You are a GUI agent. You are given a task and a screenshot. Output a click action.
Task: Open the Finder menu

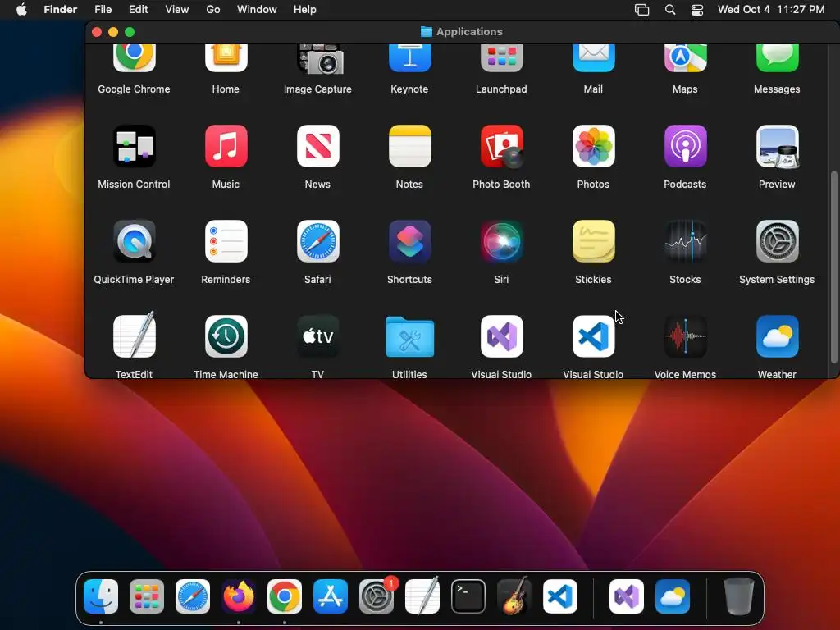click(x=61, y=9)
